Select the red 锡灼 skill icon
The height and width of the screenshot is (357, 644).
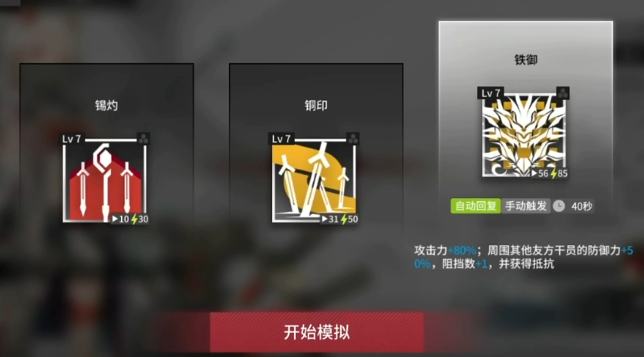pyautogui.click(x=106, y=180)
